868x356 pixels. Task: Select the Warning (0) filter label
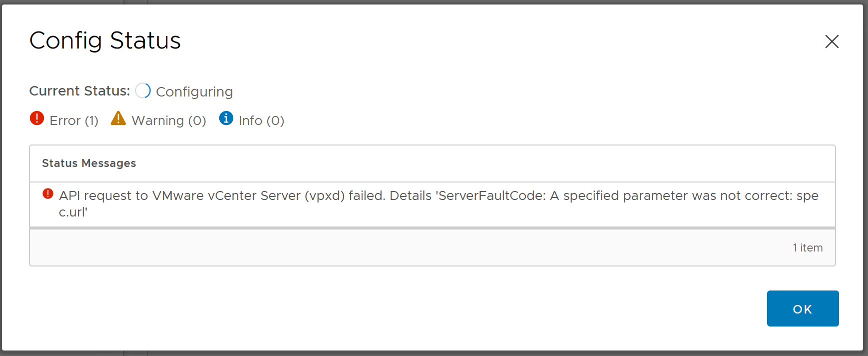[x=169, y=120]
